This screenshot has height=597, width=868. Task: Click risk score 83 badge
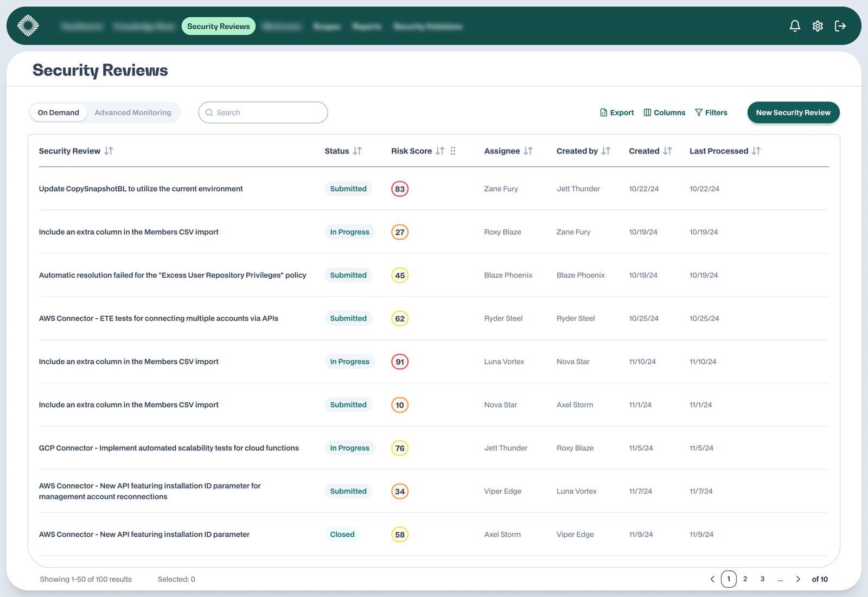point(400,189)
